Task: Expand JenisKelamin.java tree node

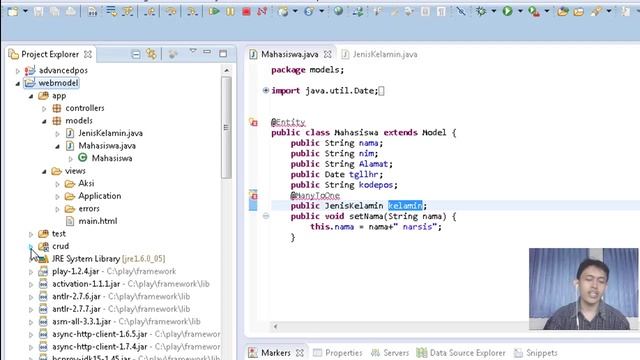Action: tap(57, 134)
